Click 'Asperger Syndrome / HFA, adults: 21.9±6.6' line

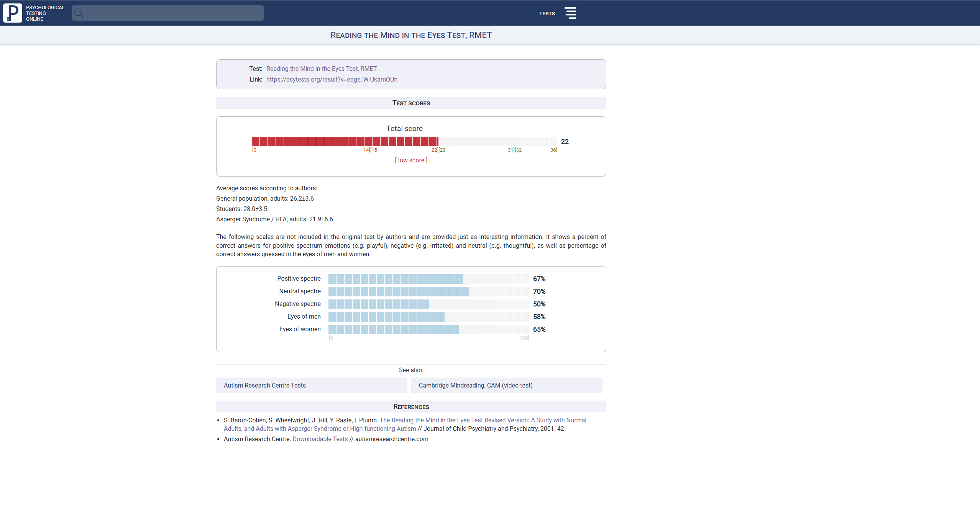click(x=274, y=219)
